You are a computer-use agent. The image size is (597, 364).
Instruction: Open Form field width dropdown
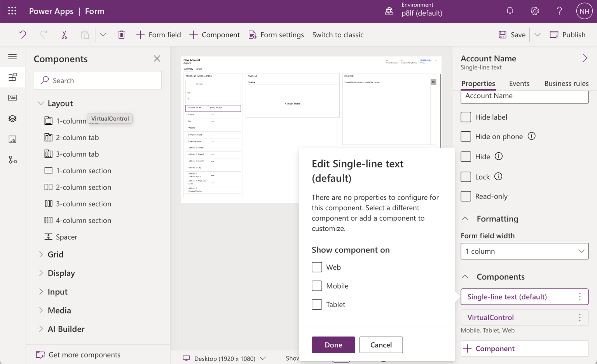tap(524, 251)
